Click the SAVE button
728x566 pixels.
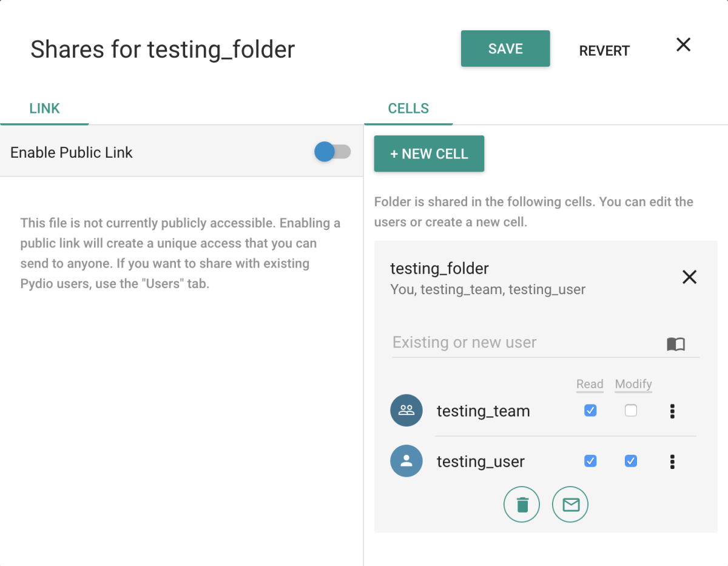pos(505,49)
